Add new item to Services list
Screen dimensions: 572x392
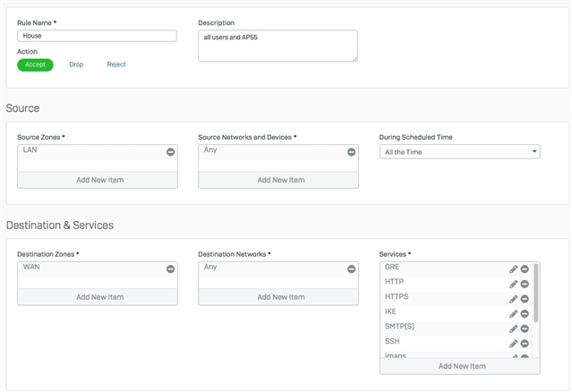point(459,366)
